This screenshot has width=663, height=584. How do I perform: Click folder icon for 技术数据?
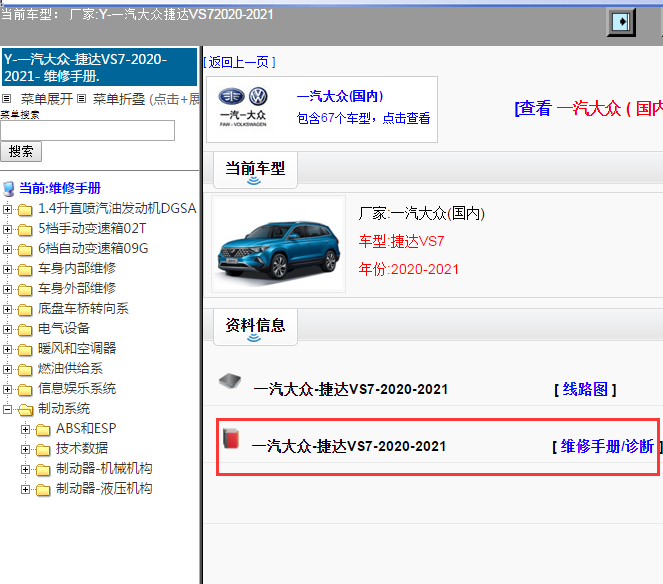click(43, 450)
